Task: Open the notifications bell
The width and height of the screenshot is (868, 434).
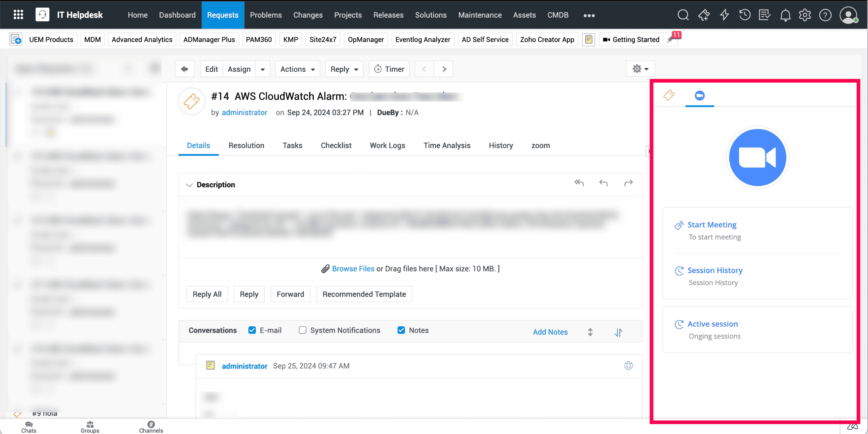Action: (785, 15)
